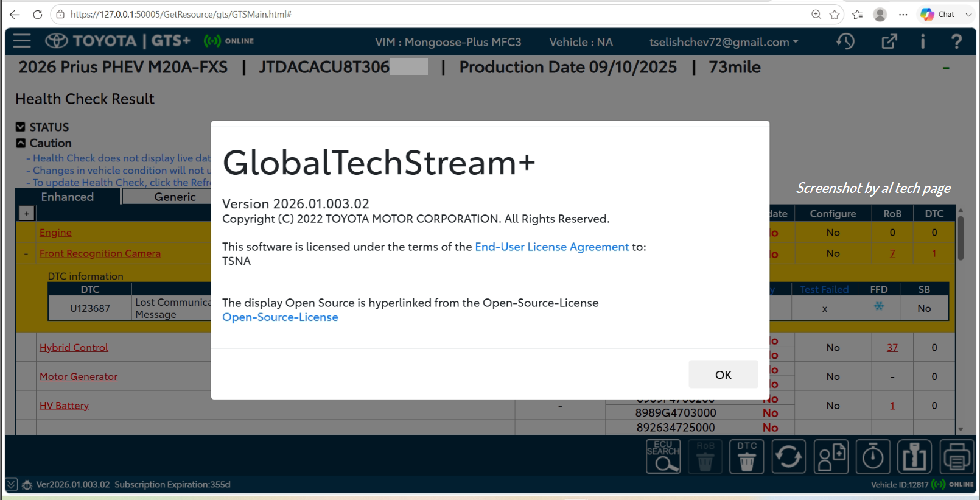Print the Health Check report
The image size is (980, 500).
[957, 457]
